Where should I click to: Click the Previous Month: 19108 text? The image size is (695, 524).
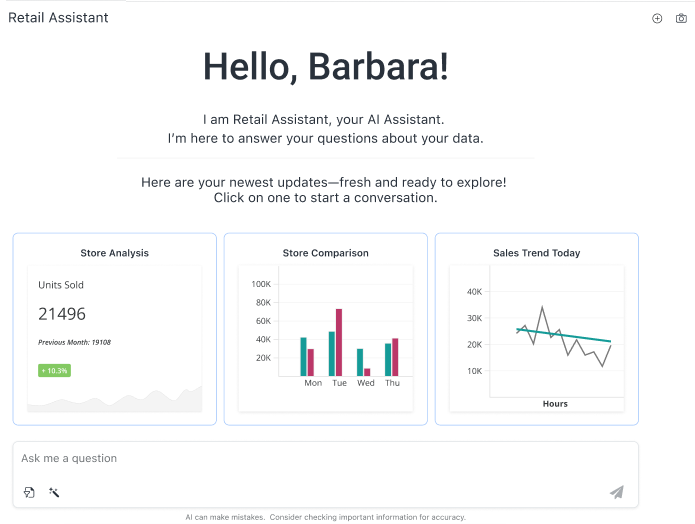pyautogui.click(x=74, y=342)
